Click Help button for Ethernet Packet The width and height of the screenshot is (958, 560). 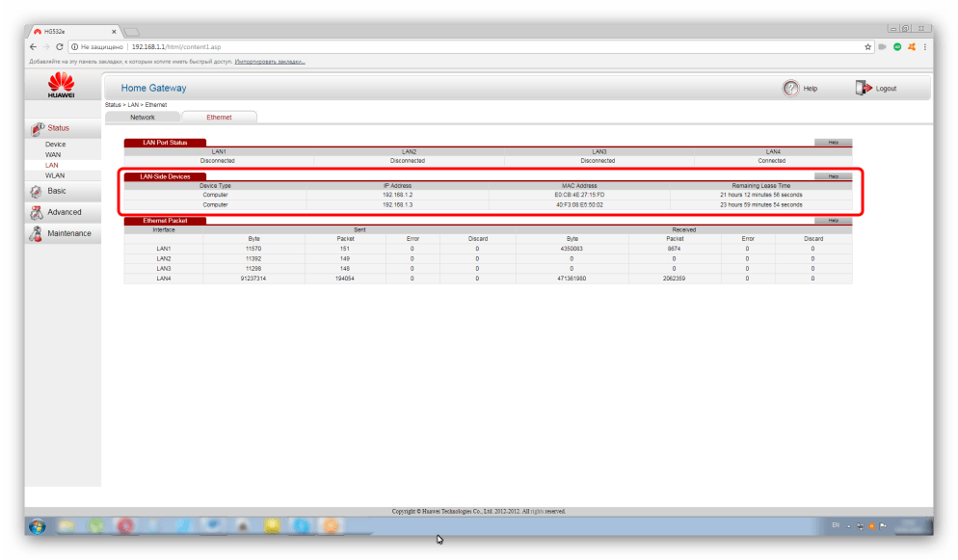point(833,221)
